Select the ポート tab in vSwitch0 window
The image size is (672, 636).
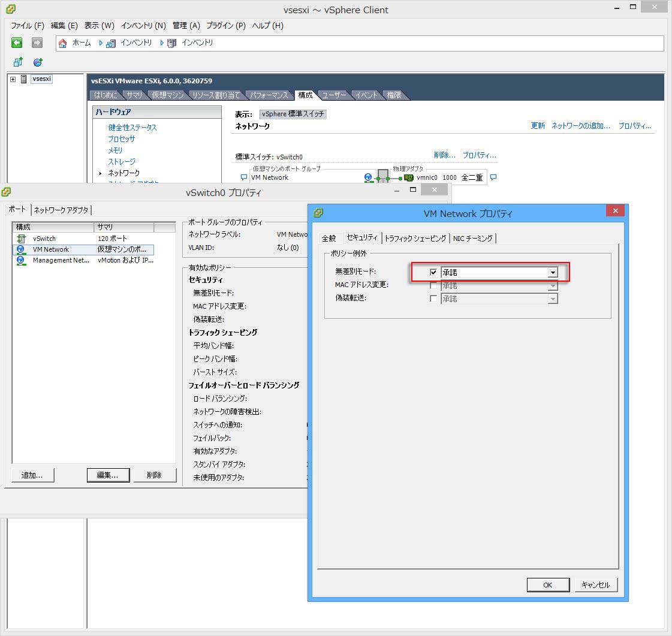pos(17,209)
